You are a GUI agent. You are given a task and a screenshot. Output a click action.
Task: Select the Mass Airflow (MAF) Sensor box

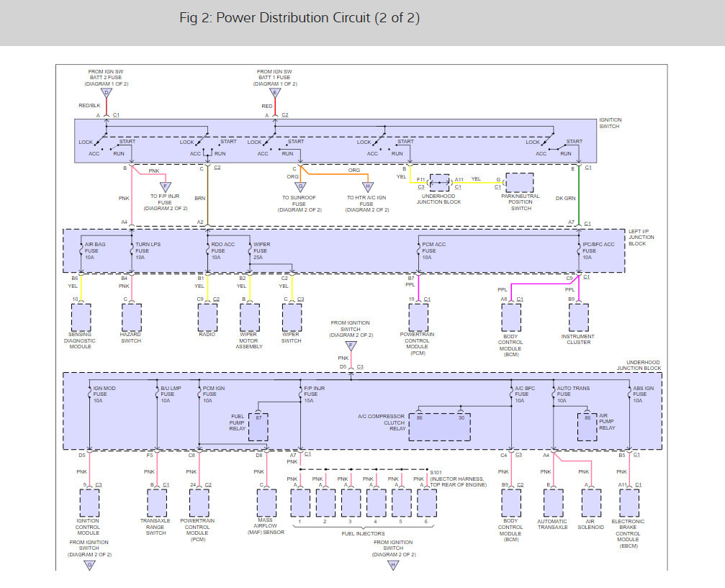267,503
